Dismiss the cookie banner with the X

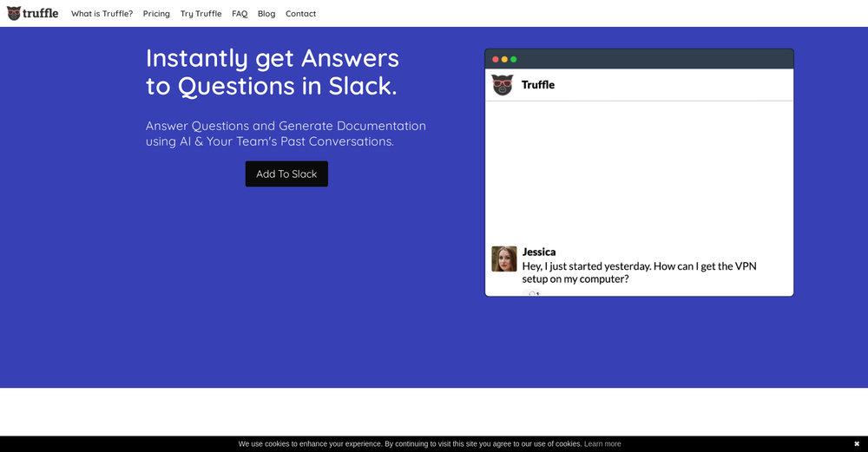coord(857,444)
